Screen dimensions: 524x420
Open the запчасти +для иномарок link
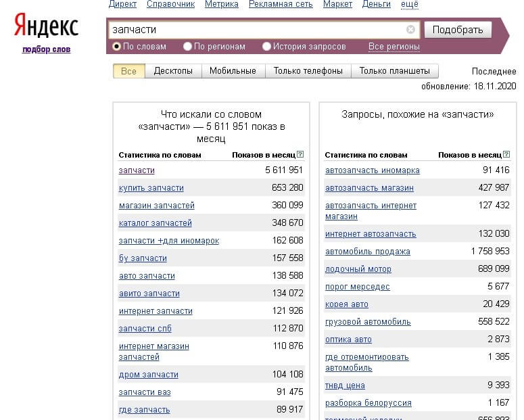click(169, 241)
